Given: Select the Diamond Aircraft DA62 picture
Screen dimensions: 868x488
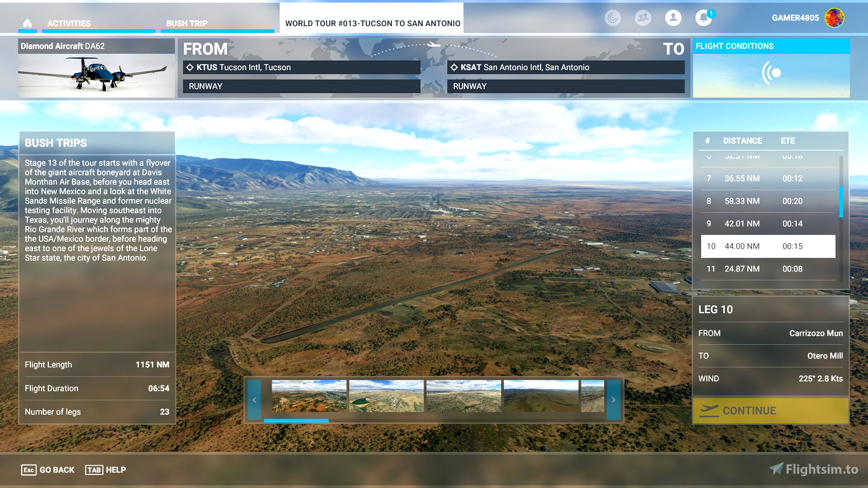Looking at the screenshot, I should tap(96, 75).
